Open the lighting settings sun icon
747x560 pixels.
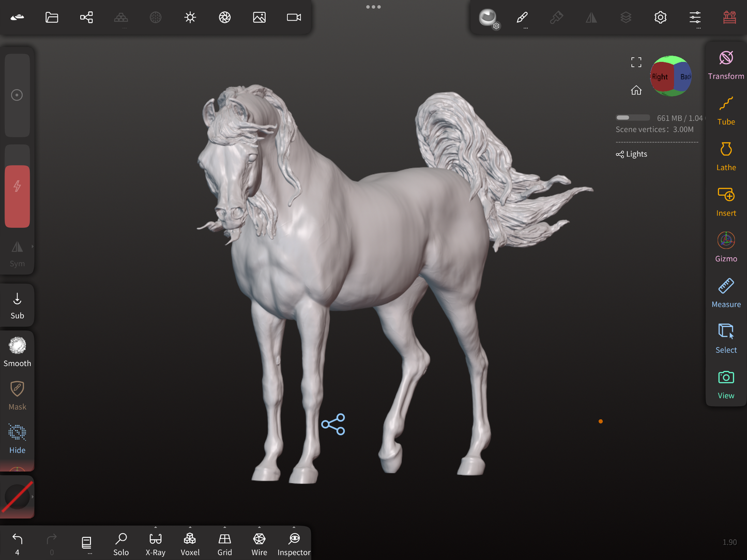(x=190, y=18)
